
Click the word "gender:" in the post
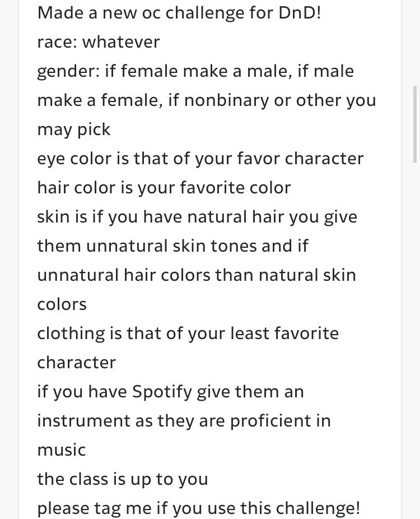point(68,72)
